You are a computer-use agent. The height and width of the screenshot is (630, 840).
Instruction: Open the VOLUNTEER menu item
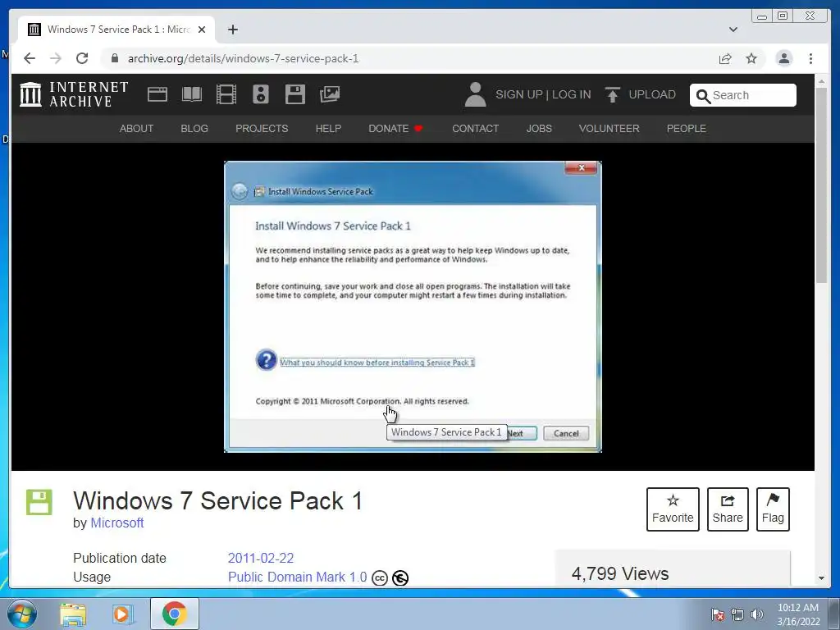click(x=609, y=129)
